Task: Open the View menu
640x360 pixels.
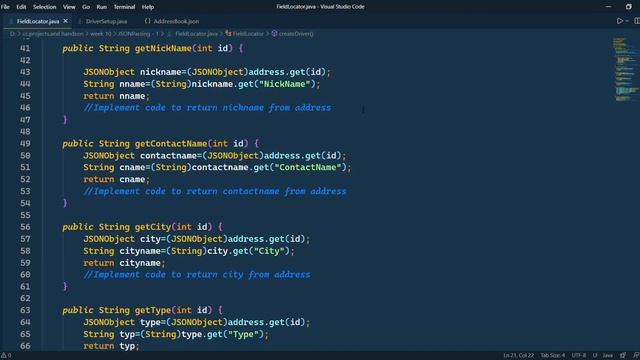Action: pyautogui.click(x=69, y=7)
